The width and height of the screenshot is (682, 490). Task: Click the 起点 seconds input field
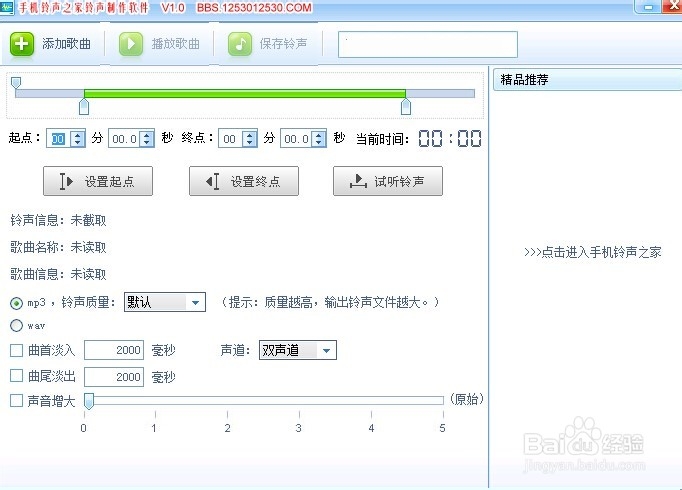coord(124,139)
